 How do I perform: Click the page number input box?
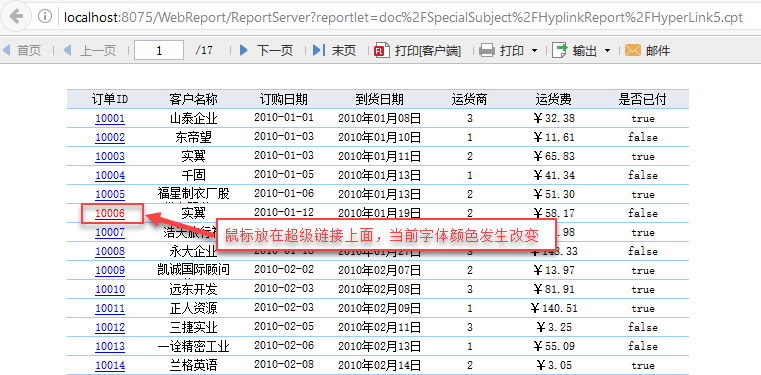(159, 50)
